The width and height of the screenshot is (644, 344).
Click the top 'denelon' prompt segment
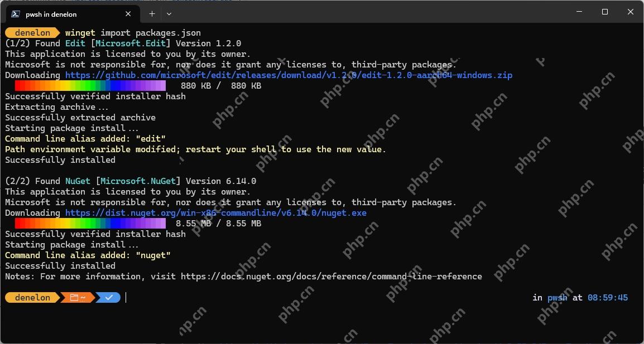tap(32, 33)
